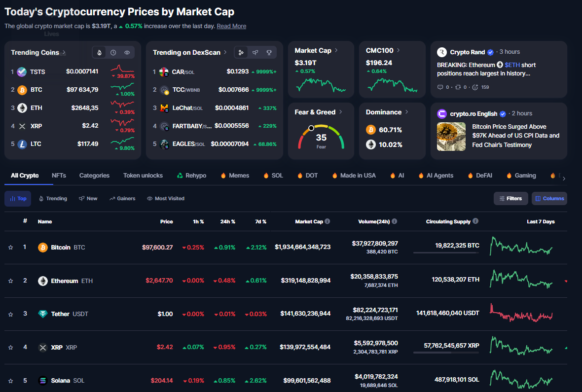Click the FARTBABY token icon in DexScan

[x=164, y=126]
